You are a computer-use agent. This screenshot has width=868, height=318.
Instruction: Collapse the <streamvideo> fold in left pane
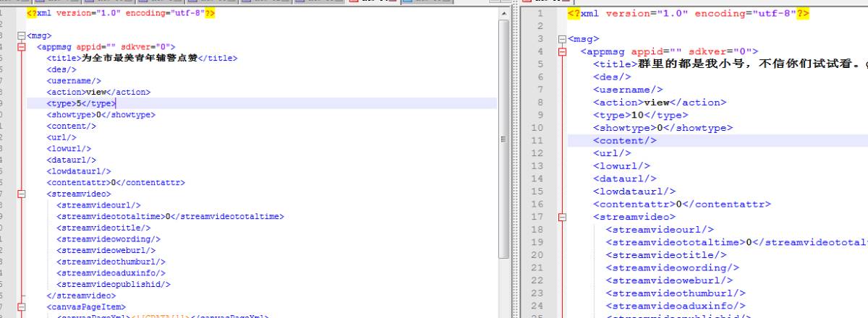pos(20,194)
